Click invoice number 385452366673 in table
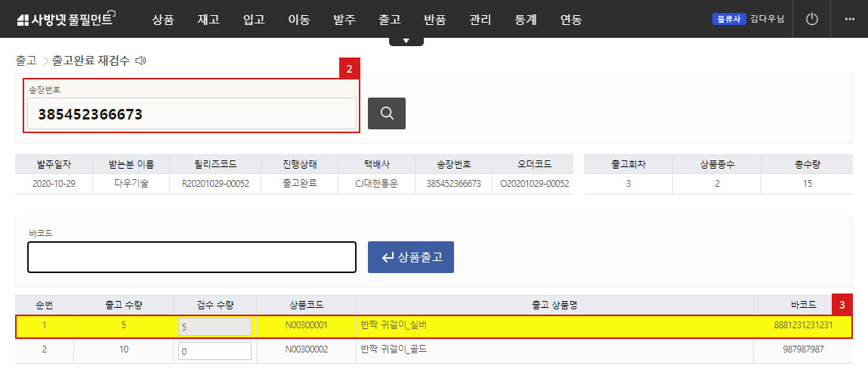 [x=454, y=183]
